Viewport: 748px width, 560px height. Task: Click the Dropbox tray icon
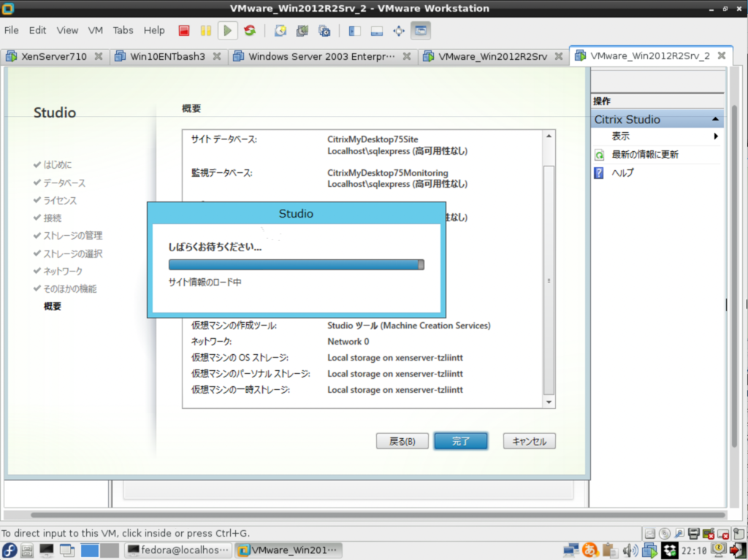click(669, 551)
